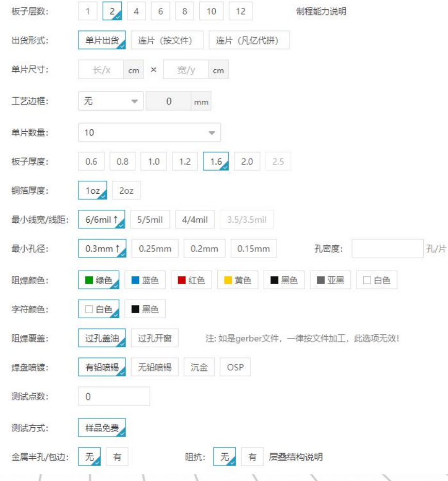Select 6/6mil minimum trace width

[102, 220]
